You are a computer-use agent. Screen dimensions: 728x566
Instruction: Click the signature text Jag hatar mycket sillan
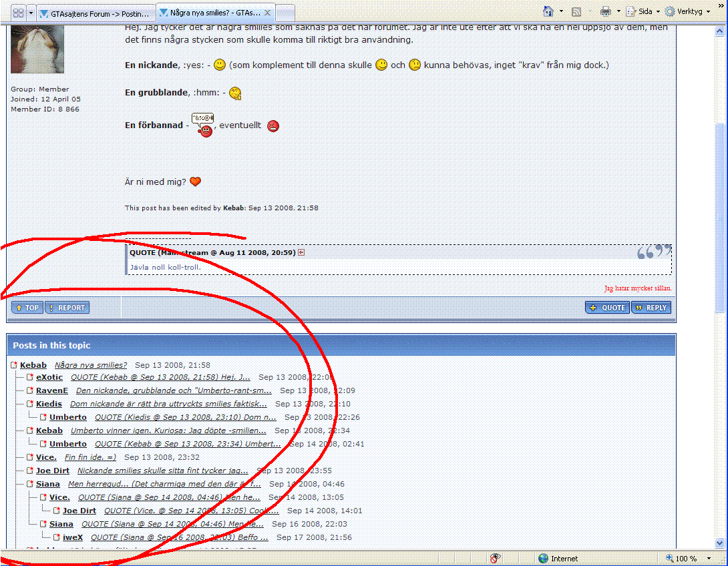638,288
